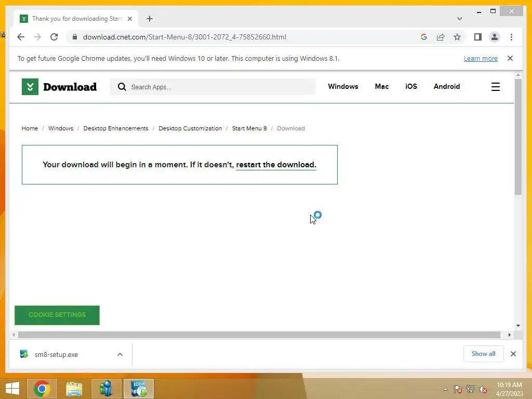Open File Explorer from the taskbar

(74, 389)
